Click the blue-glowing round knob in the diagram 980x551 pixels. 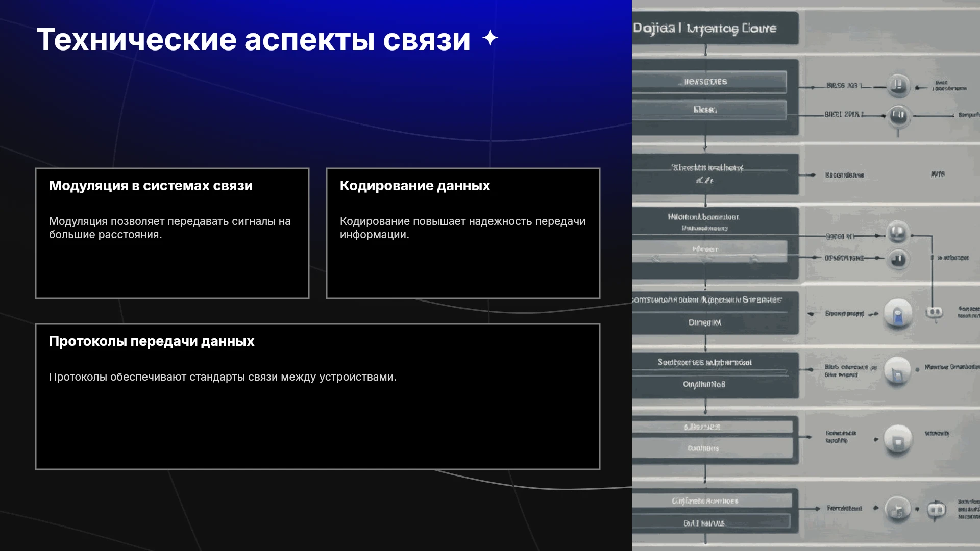coord(897,313)
